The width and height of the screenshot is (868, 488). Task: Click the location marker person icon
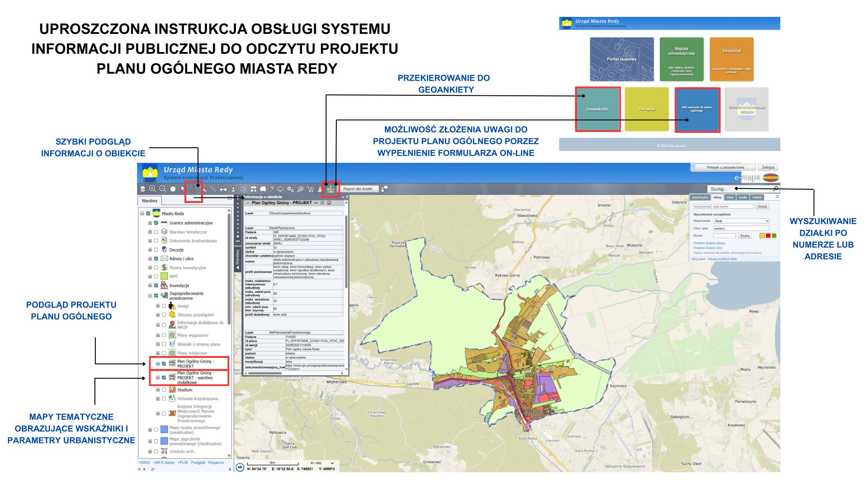(x=233, y=189)
